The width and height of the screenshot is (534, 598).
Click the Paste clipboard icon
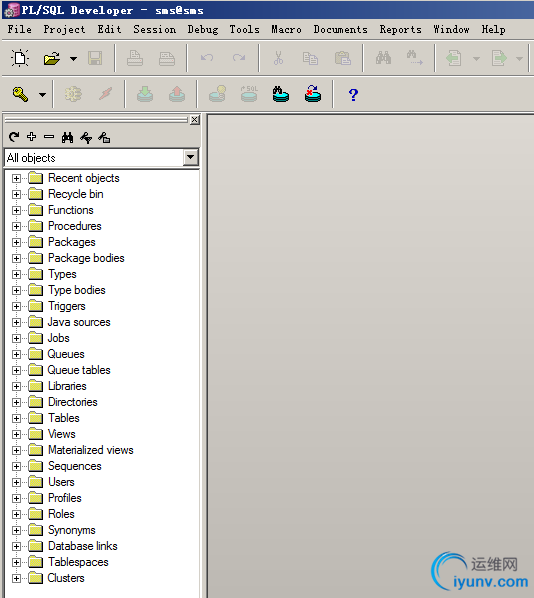(x=343, y=58)
